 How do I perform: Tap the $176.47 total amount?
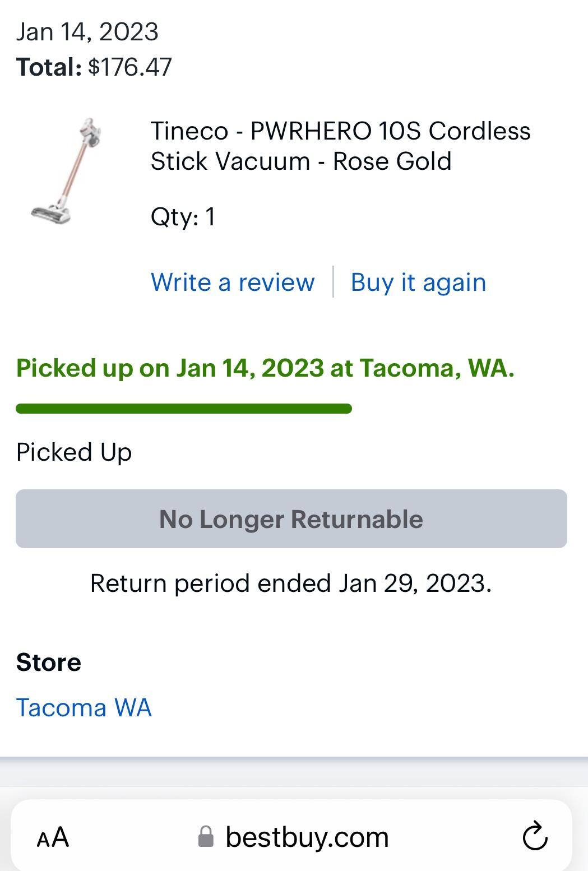[x=130, y=67]
